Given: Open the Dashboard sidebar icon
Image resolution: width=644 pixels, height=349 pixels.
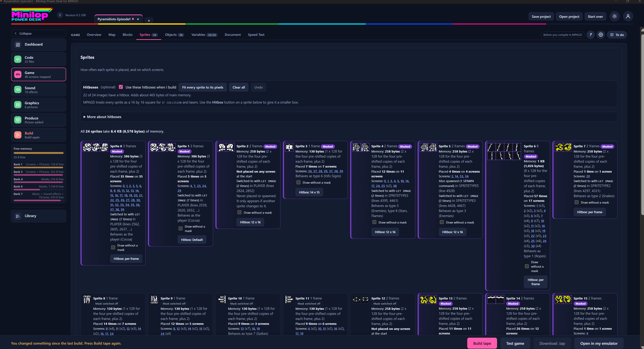Looking at the screenshot, I should 18,45.
